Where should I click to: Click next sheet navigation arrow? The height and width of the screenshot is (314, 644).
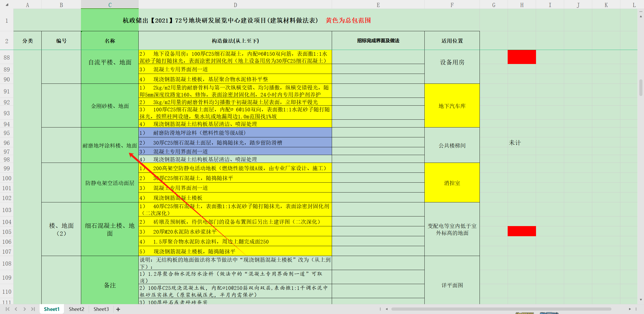[24, 309]
